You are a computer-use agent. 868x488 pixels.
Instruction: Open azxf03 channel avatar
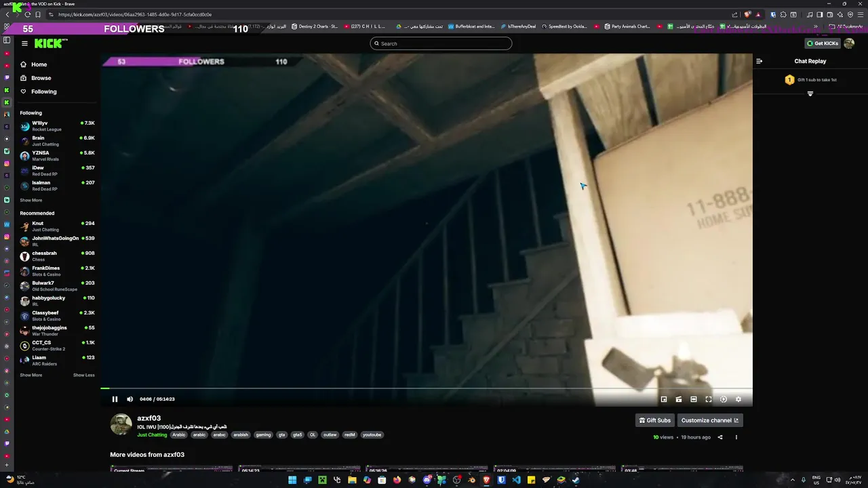coord(121,424)
